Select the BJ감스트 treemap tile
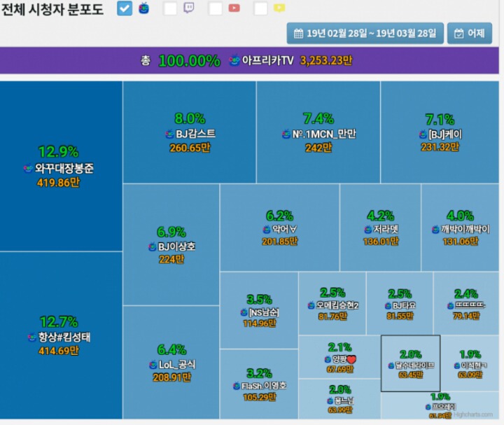This screenshot has width=504, height=425. [189, 132]
